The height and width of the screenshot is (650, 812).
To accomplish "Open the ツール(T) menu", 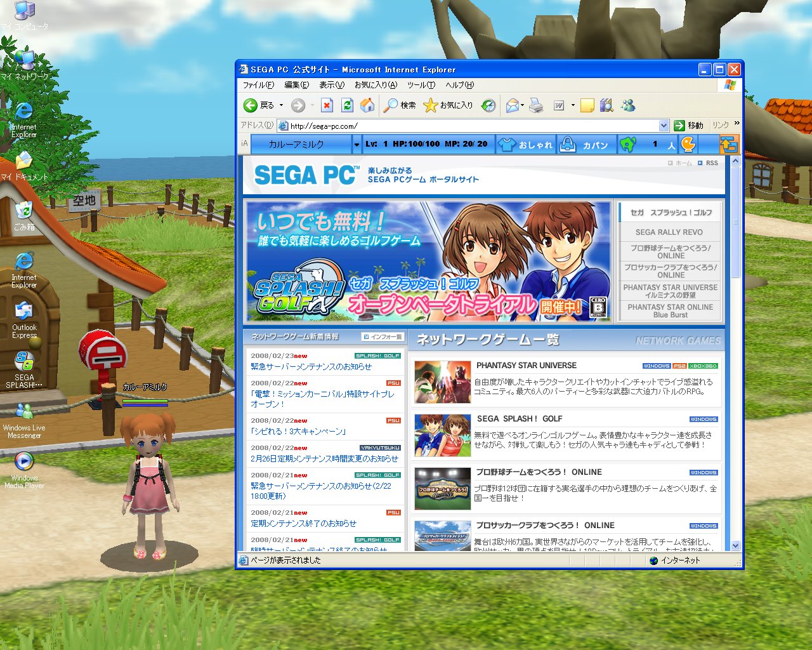I will coord(421,85).
